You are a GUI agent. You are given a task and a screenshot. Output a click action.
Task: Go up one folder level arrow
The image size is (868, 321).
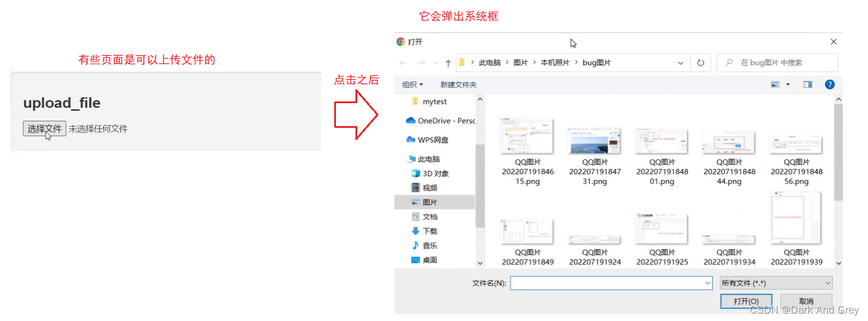[448, 63]
